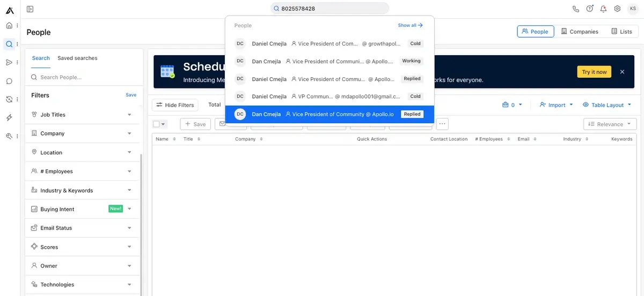
Task: Open the Table Layout dropdown
Action: (x=607, y=105)
